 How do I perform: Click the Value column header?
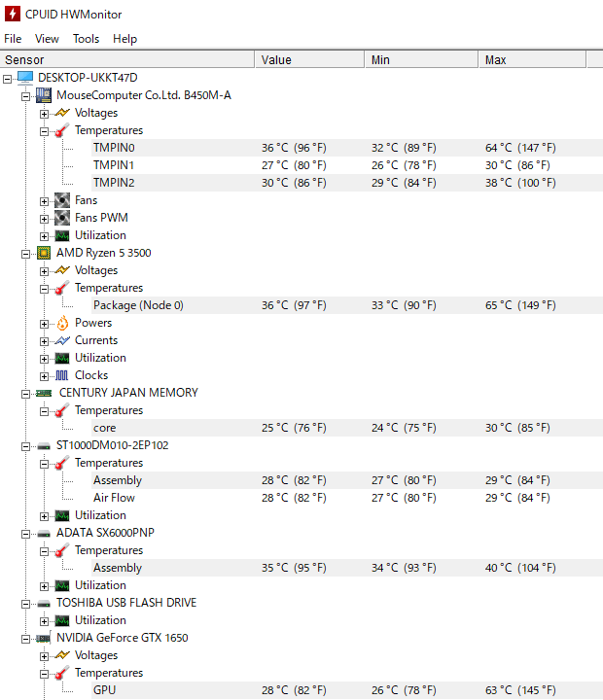[x=309, y=60]
